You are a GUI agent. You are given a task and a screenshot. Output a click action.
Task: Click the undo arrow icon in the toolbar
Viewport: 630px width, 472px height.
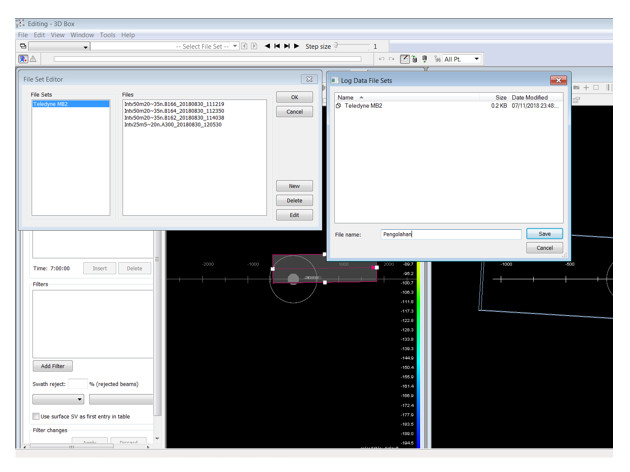[x=382, y=59]
